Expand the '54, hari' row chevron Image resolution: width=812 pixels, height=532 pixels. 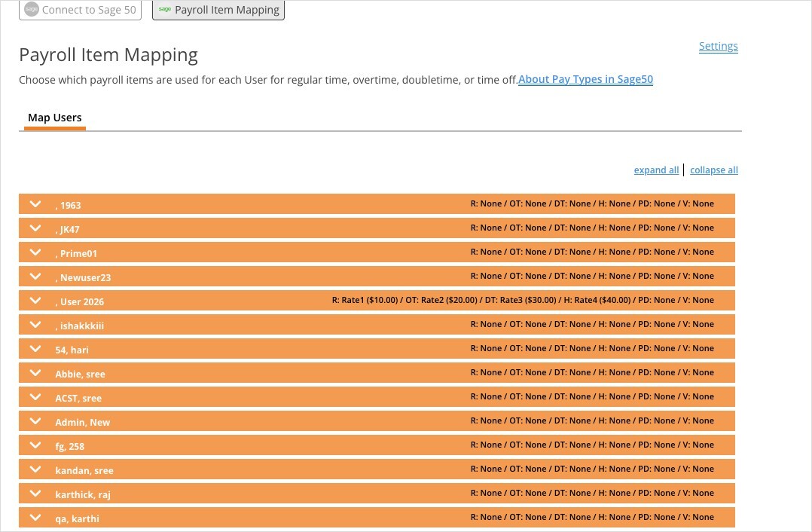coord(35,349)
